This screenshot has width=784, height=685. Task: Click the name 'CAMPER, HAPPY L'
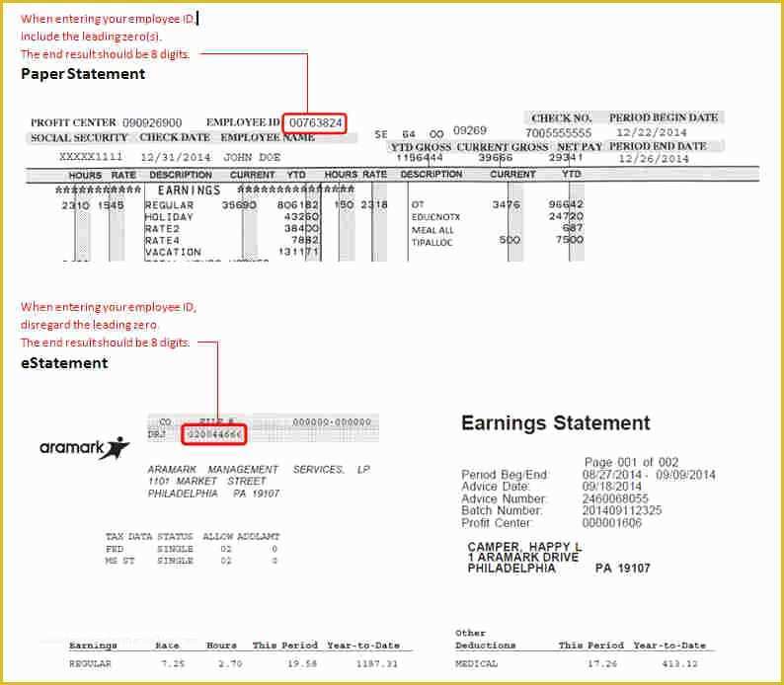point(524,547)
